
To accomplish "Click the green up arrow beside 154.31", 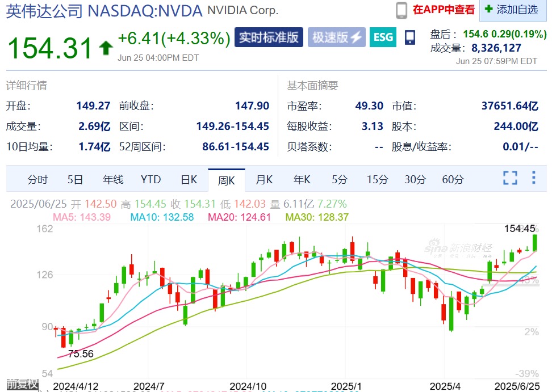I will pyautogui.click(x=105, y=48).
